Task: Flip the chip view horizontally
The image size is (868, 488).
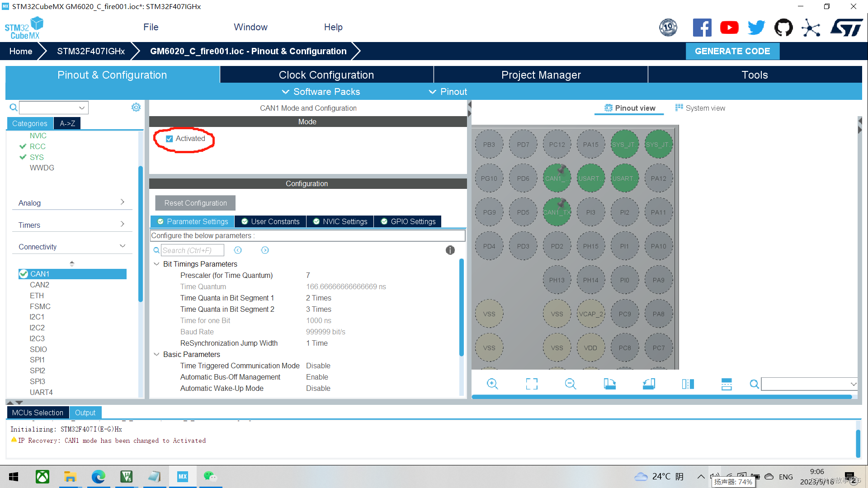Action: (688, 384)
